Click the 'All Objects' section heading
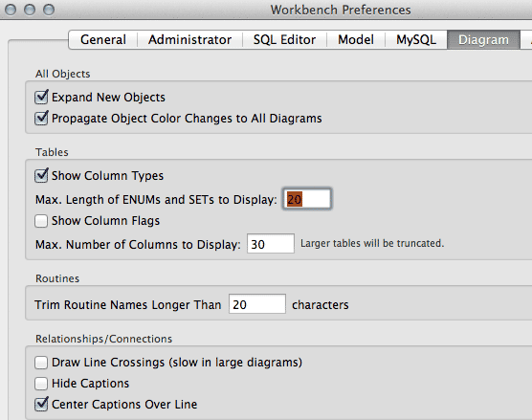532x420 pixels. [63, 74]
